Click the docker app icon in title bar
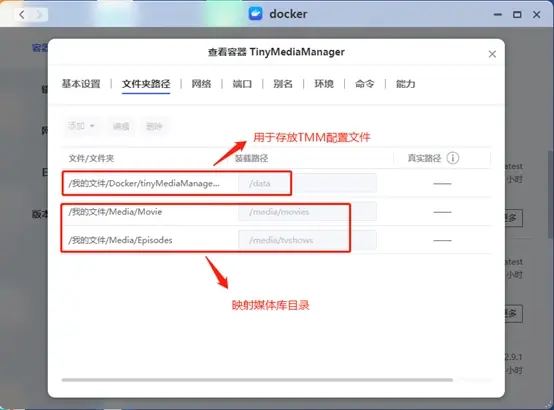The height and width of the screenshot is (410, 554). pyautogui.click(x=255, y=14)
